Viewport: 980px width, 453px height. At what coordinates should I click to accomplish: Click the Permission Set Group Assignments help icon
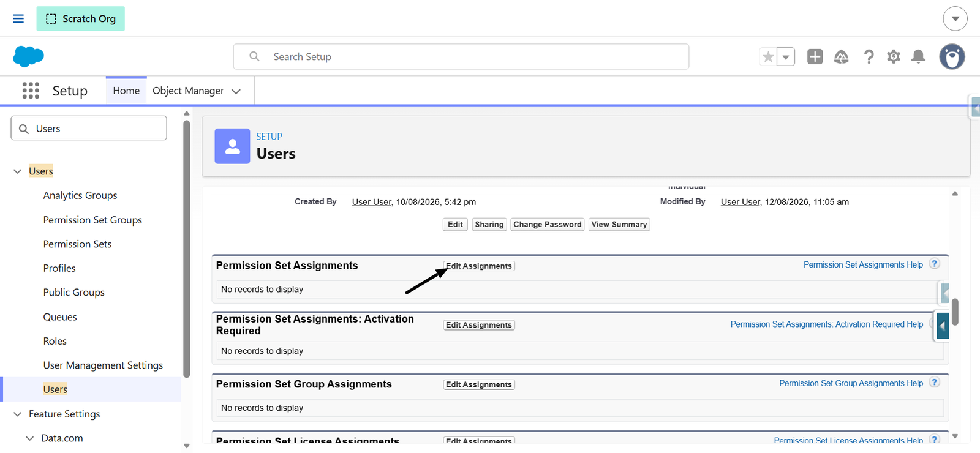[934, 383]
